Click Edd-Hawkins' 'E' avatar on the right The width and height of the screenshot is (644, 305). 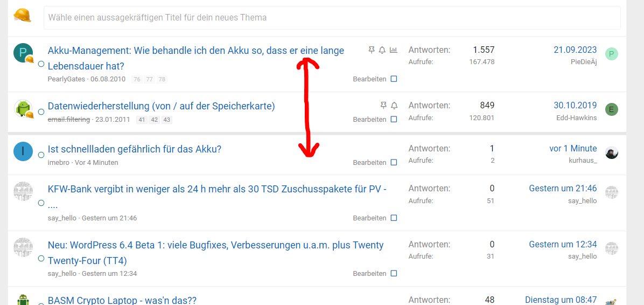point(612,109)
